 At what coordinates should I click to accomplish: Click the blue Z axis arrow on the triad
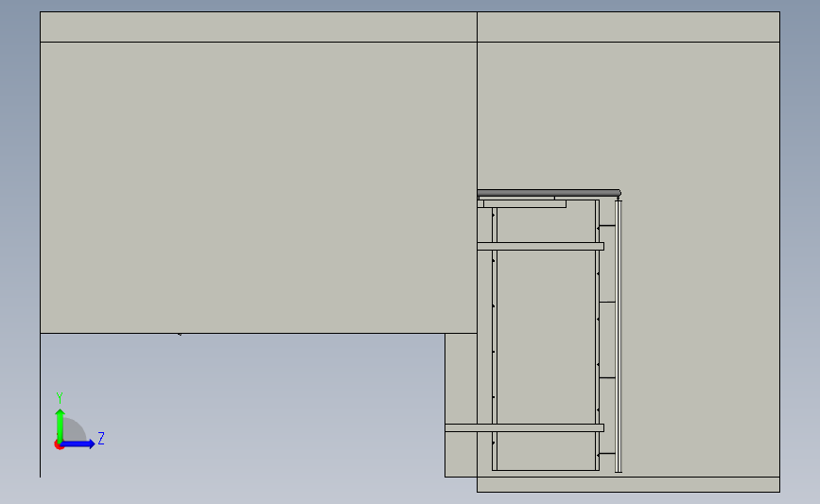tap(79, 444)
